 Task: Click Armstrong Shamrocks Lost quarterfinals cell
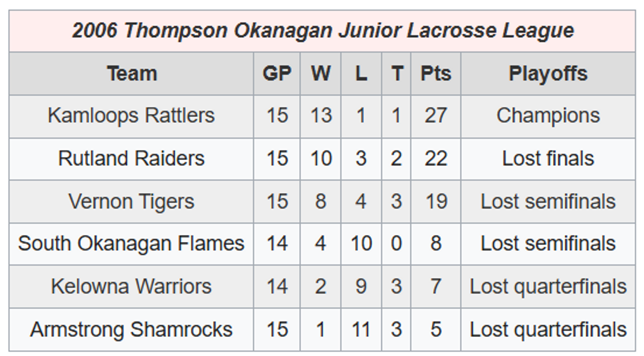tap(548, 329)
